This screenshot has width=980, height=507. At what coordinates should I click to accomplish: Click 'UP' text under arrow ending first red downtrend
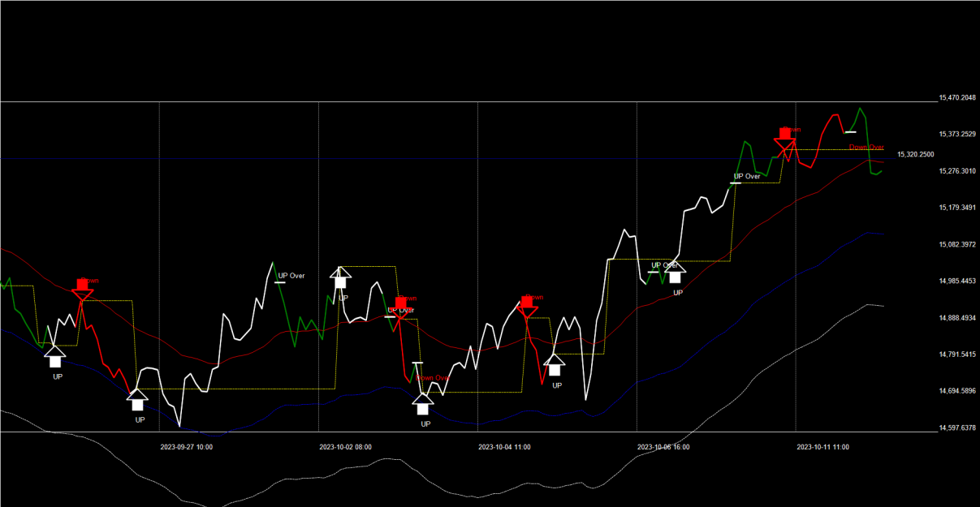(140, 420)
